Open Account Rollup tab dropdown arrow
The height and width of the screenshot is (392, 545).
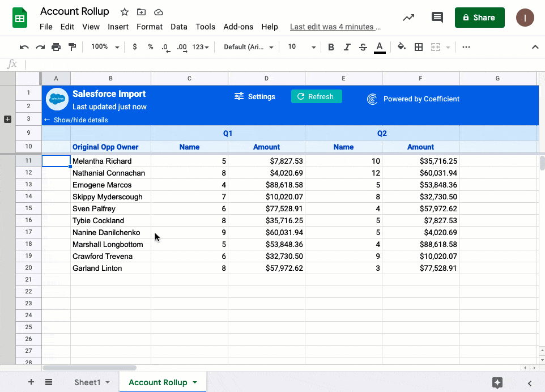click(195, 382)
